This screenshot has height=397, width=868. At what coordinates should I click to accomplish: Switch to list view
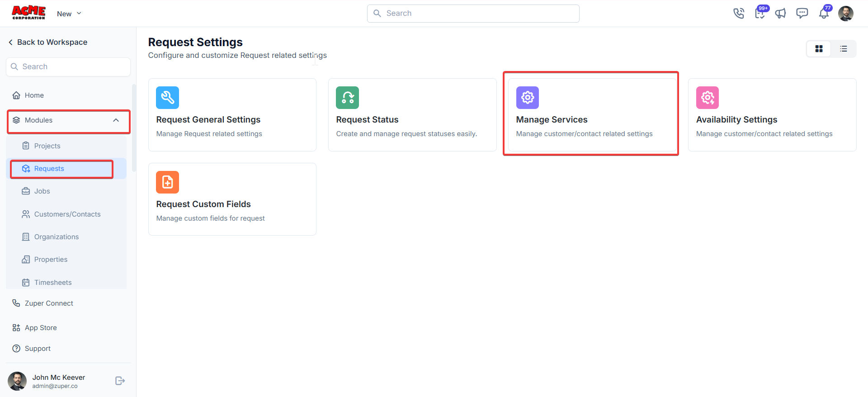coord(844,49)
